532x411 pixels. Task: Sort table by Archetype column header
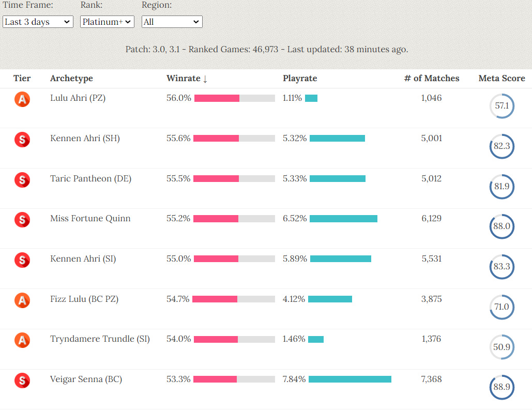pos(71,79)
